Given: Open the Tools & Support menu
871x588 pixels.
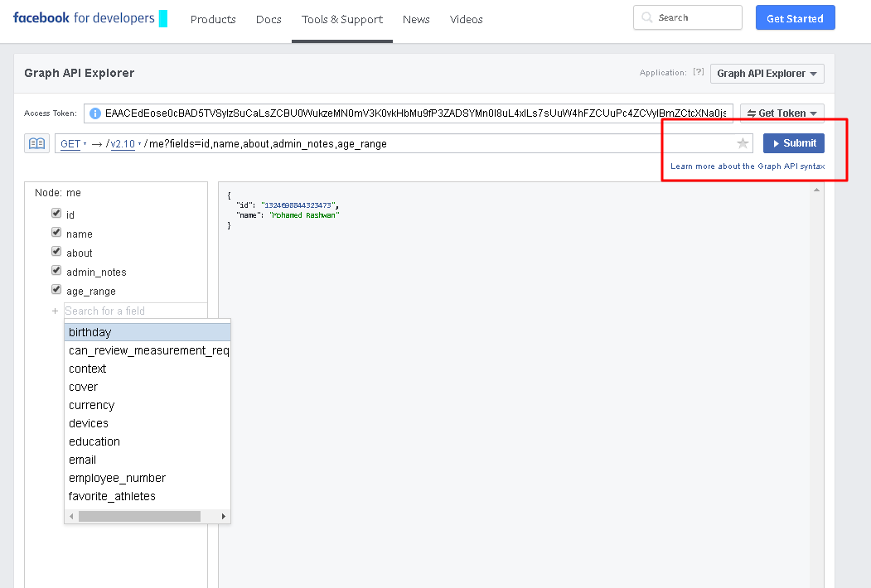Looking at the screenshot, I should [341, 19].
